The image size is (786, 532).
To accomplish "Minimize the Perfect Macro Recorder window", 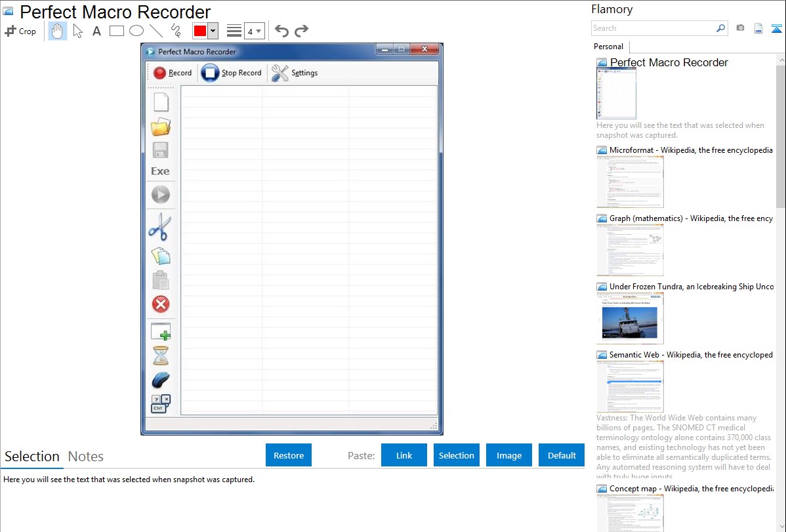I will (384, 49).
